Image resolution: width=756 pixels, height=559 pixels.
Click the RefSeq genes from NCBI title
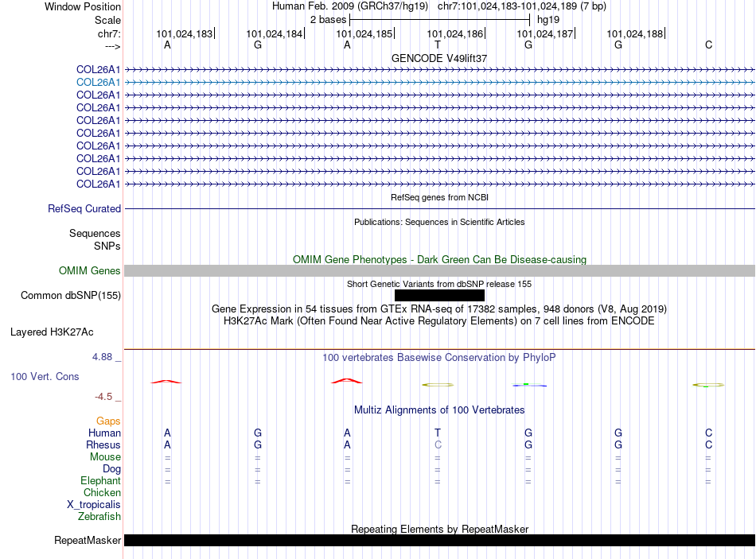tap(439, 197)
